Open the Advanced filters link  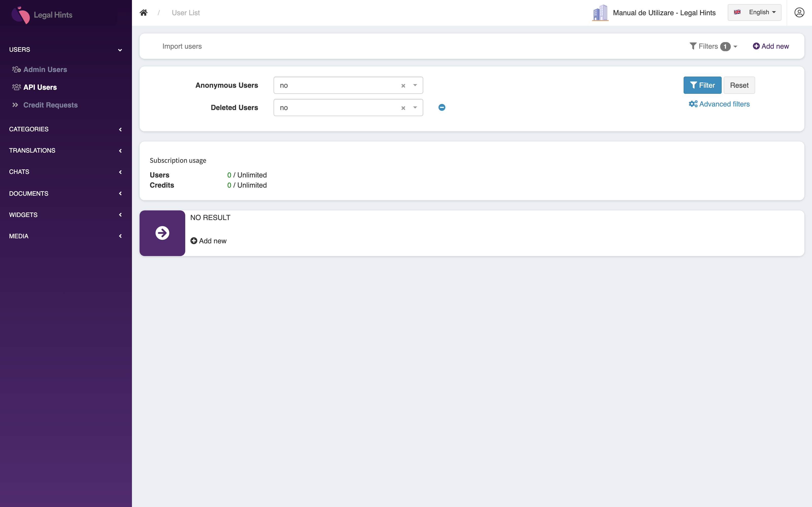coord(719,104)
